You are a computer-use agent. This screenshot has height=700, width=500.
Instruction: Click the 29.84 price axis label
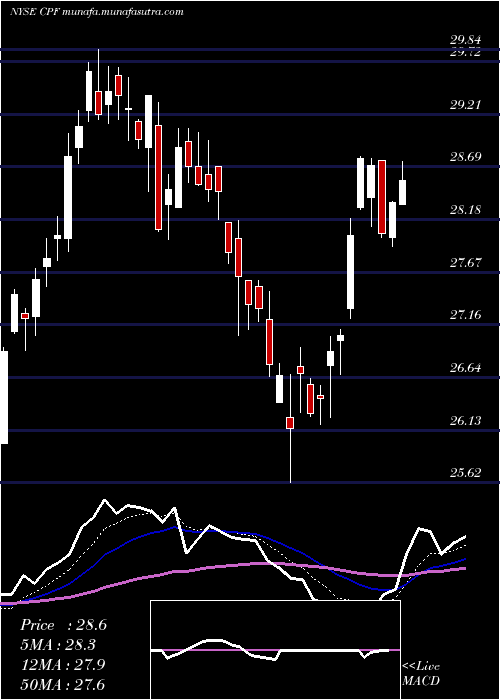(465, 41)
